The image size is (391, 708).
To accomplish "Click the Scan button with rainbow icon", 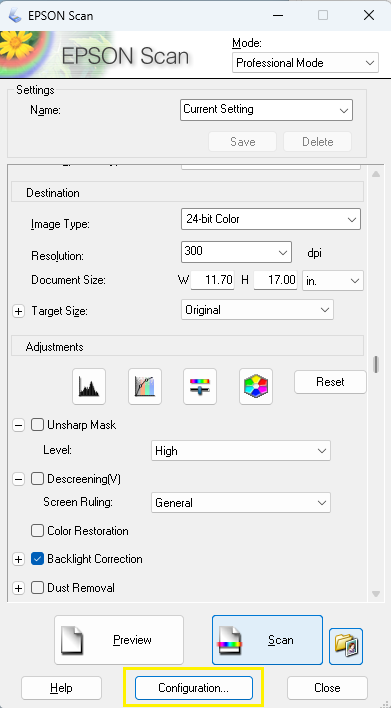I will point(267,640).
